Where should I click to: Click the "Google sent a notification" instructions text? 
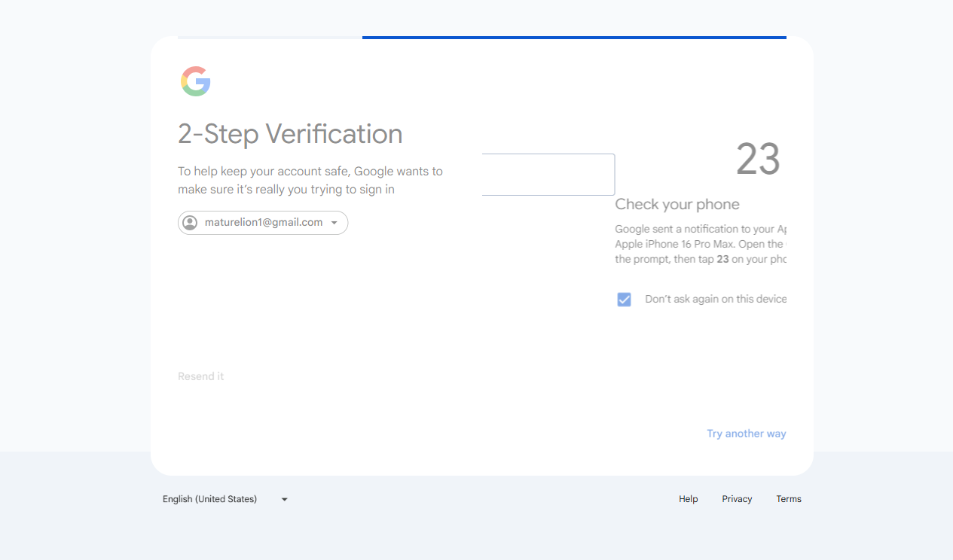pyautogui.click(x=701, y=244)
